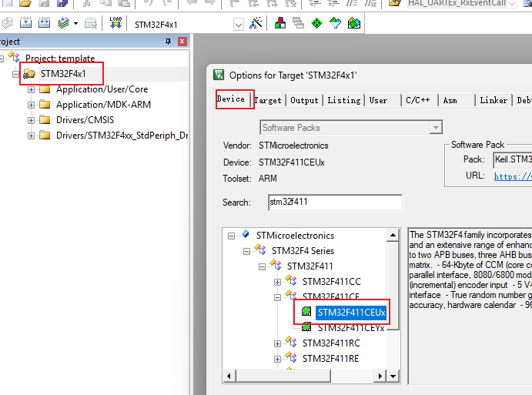Click Select Software Packs funnel icon

[335, 23]
